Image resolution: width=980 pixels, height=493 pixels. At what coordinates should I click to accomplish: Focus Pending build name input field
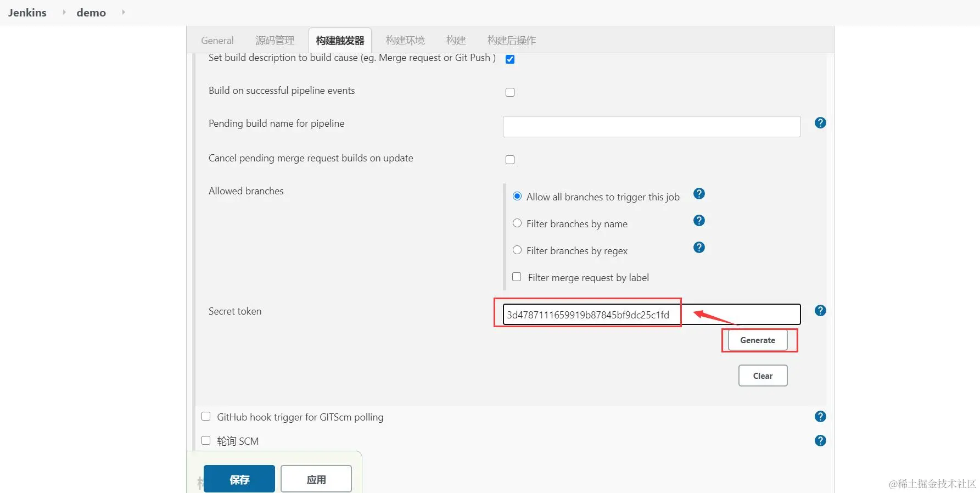pos(652,127)
